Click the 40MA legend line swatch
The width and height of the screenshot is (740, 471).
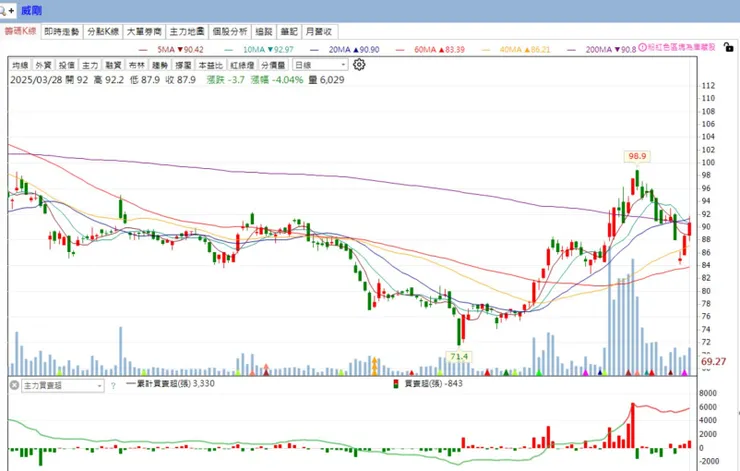pos(486,50)
